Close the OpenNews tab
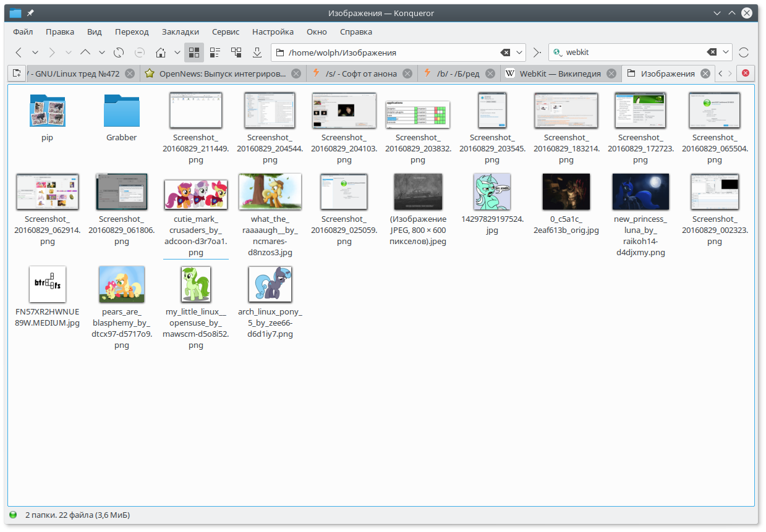Viewport: 766px width, 532px height. [x=296, y=74]
